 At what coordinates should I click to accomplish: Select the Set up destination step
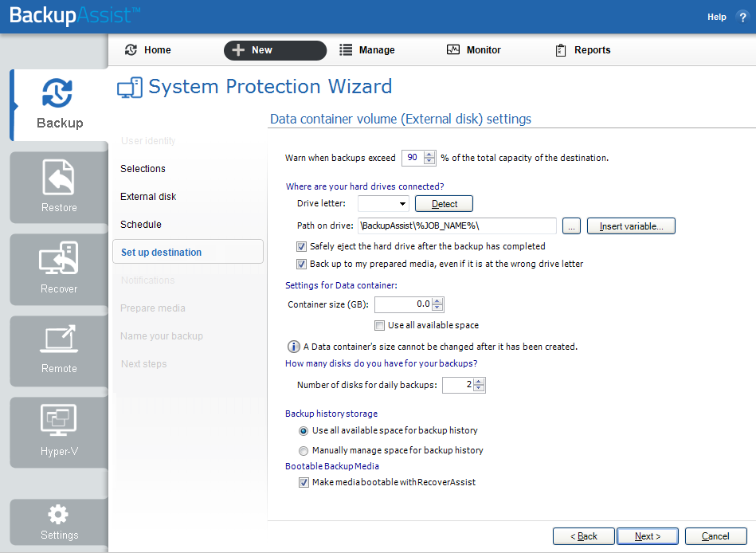point(188,252)
